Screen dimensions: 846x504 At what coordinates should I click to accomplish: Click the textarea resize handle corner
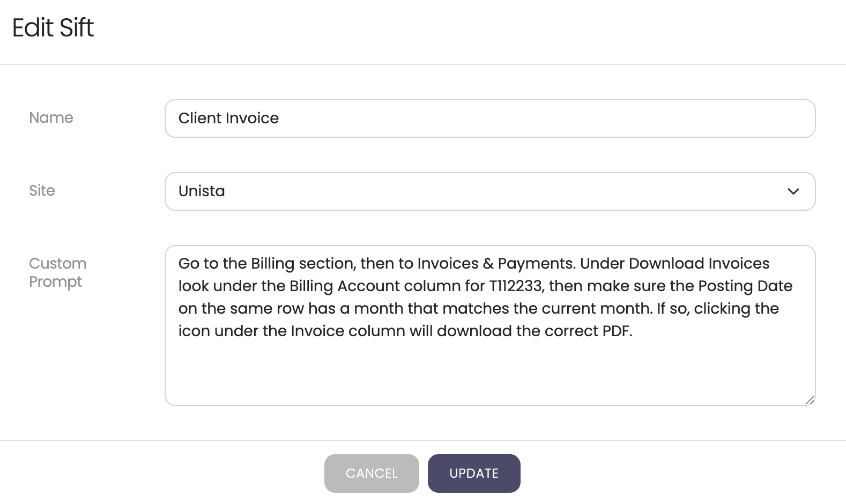click(x=810, y=400)
